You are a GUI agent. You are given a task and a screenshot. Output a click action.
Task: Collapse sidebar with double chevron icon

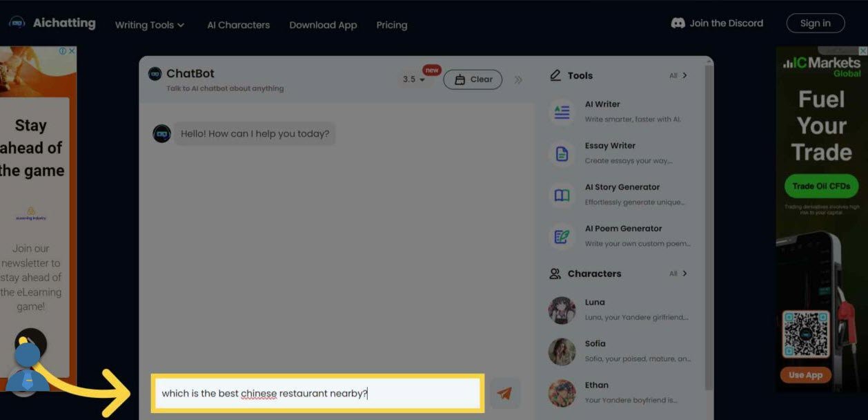tap(518, 79)
